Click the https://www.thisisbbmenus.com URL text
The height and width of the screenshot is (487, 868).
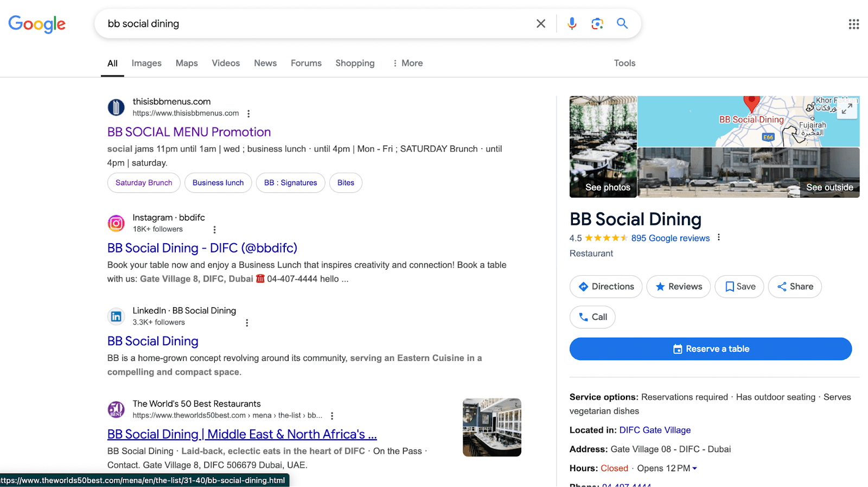[186, 113]
